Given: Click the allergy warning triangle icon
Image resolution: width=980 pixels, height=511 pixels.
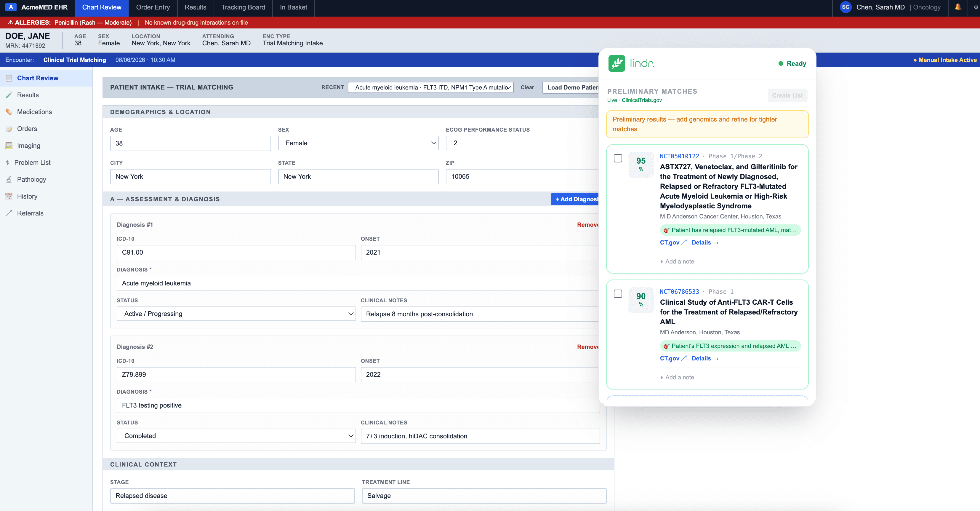Looking at the screenshot, I should coord(11,23).
